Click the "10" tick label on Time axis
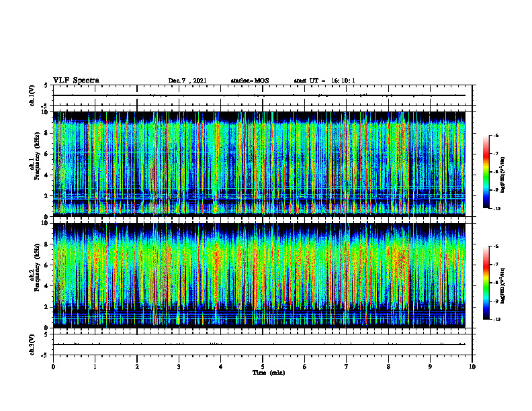The height and width of the screenshot is (411, 532). tap(472, 367)
